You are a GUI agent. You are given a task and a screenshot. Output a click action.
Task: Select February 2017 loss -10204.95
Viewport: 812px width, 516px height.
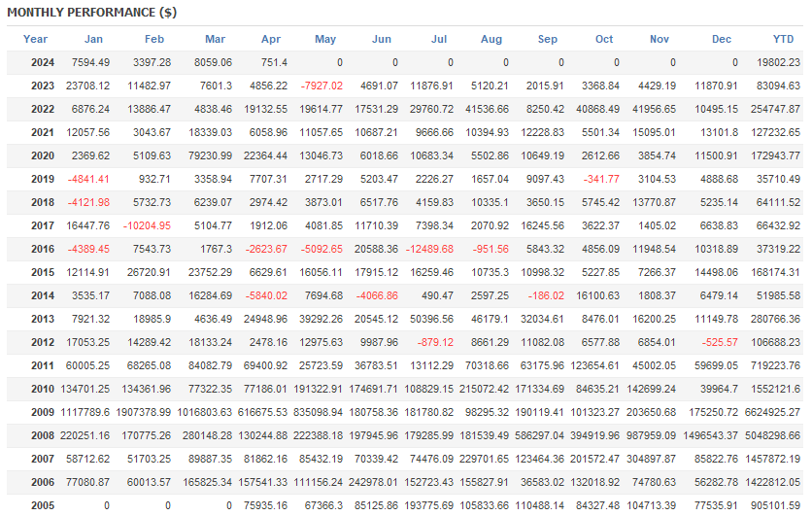147,225
